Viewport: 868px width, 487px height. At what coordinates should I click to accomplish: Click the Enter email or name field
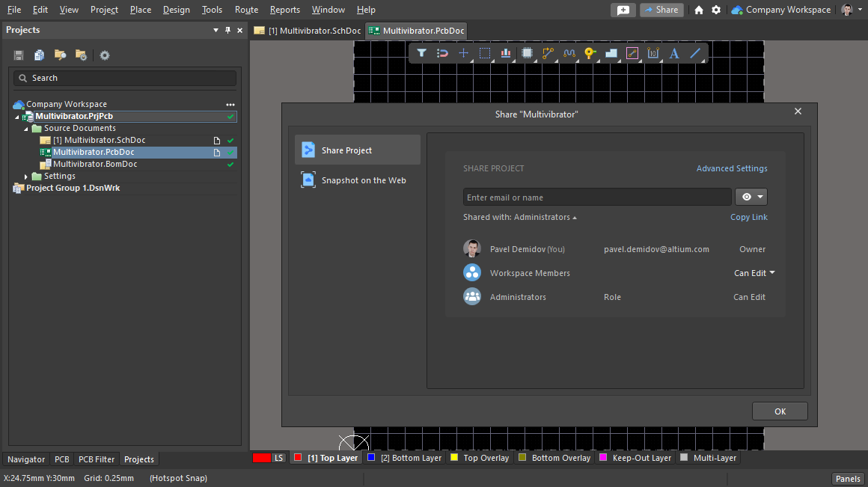coord(596,197)
